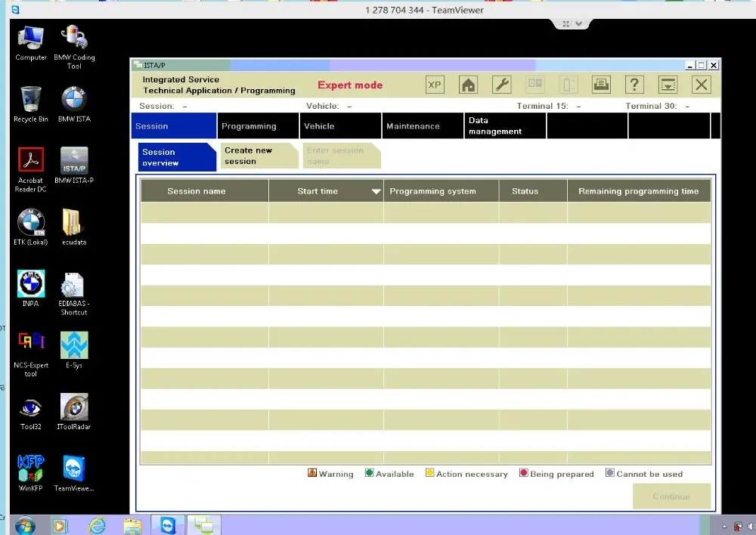The image size is (756, 535).
Task: Click the printer icon in ISTA/P toolbar
Action: point(601,85)
